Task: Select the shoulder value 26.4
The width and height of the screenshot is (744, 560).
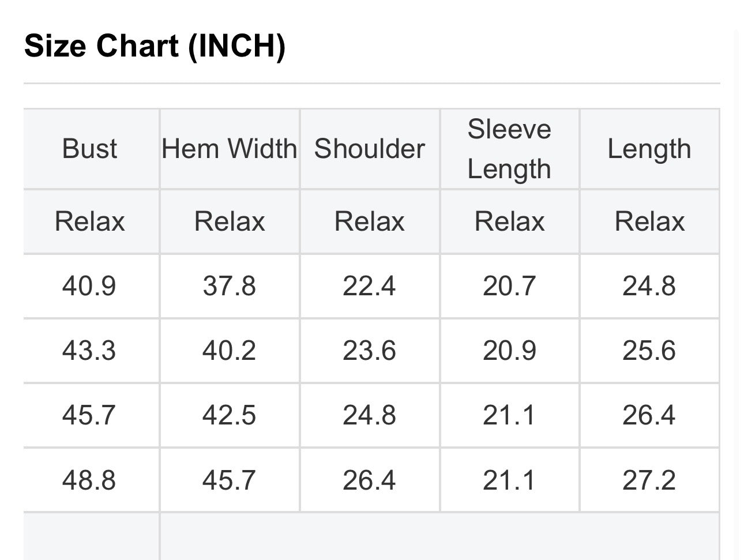Action: pos(370,480)
